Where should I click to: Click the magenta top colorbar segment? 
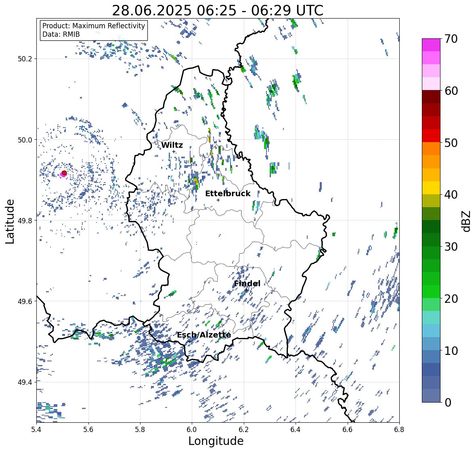[431, 45]
